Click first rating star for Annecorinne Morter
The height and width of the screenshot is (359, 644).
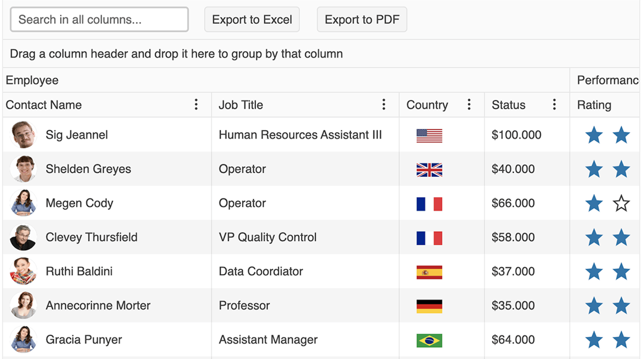click(x=594, y=306)
